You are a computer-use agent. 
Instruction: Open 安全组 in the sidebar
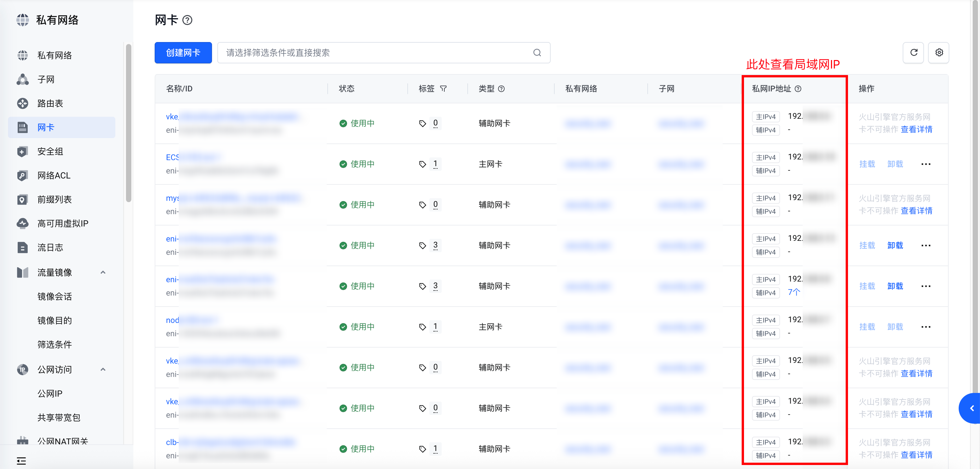(50, 151)
